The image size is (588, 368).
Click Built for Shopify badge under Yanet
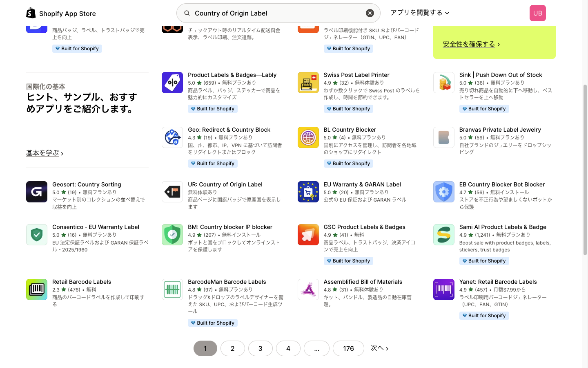tap(484, 316)
